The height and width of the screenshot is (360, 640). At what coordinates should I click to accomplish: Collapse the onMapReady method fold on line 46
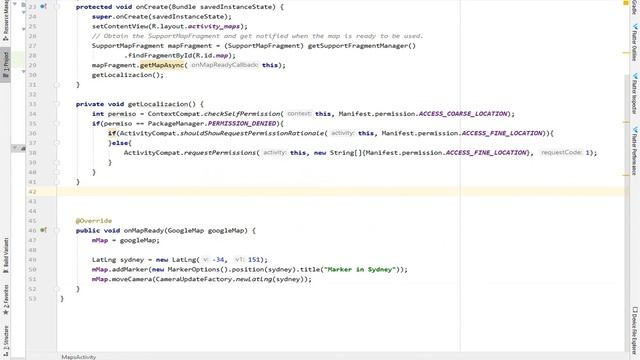pos(57,230)
